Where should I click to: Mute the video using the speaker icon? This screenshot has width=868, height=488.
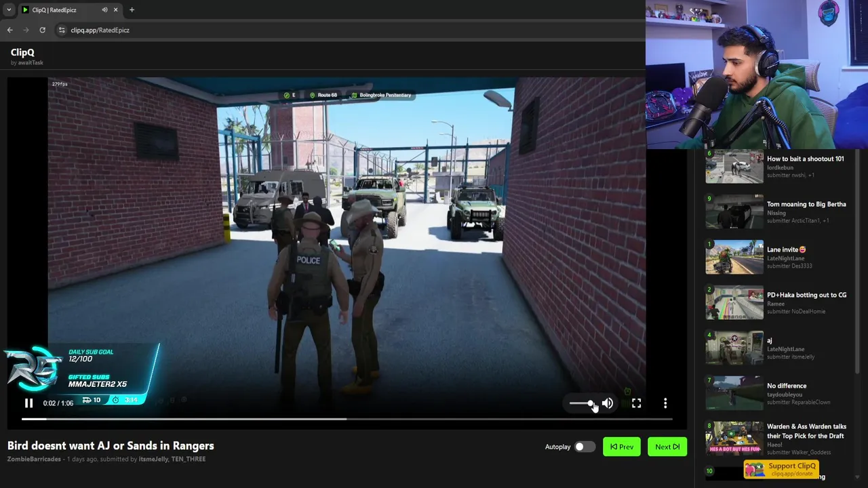(x=608, y=403)
